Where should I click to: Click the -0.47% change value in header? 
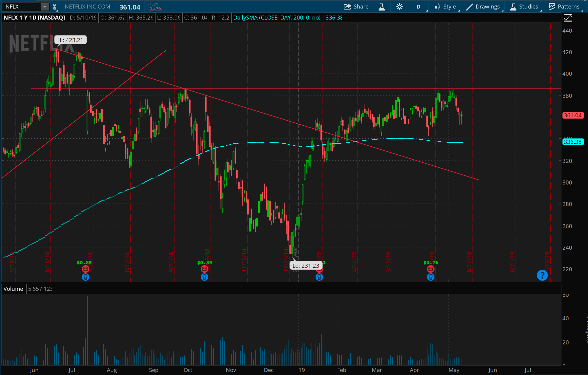click(x=155, y=9)
